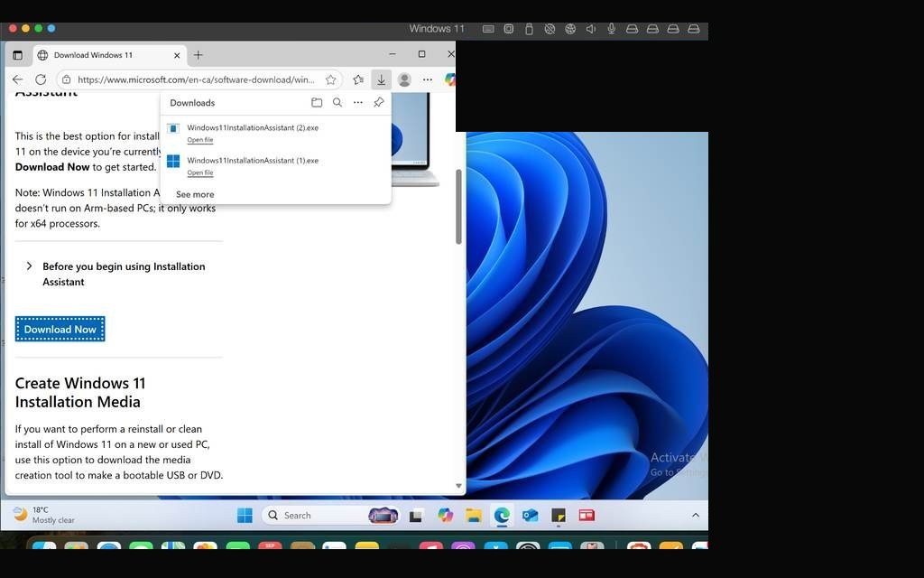The width and height of the screenshot is (924, 578).
Task: Launch Copilot from the taskbar
Action: [x=445, y=516]
